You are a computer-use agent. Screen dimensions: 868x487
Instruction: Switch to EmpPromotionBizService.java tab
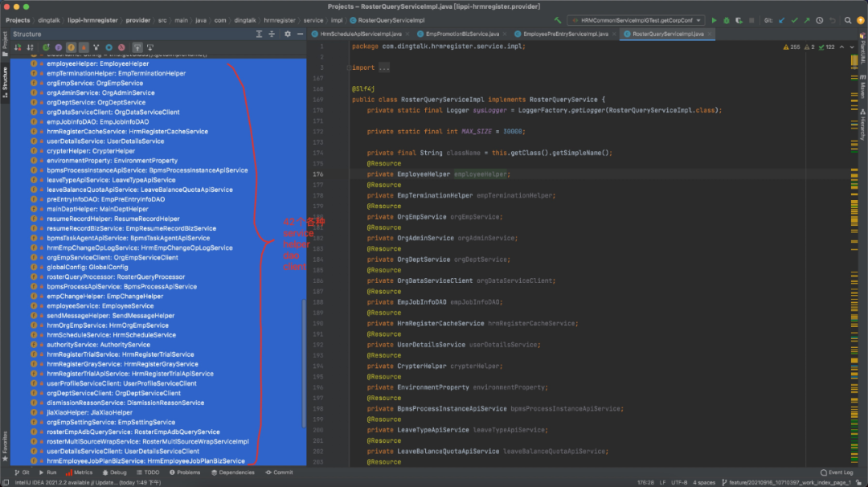tap(461, 35)
